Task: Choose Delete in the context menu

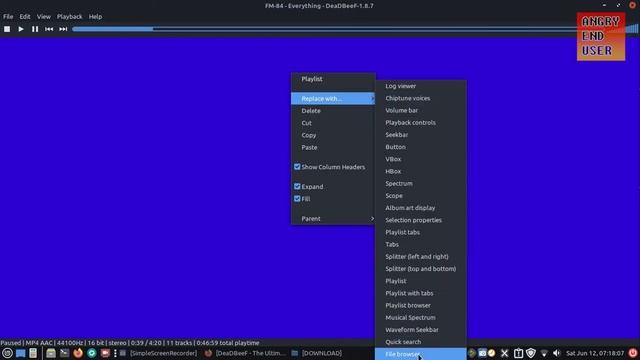Action: point(333,111)
